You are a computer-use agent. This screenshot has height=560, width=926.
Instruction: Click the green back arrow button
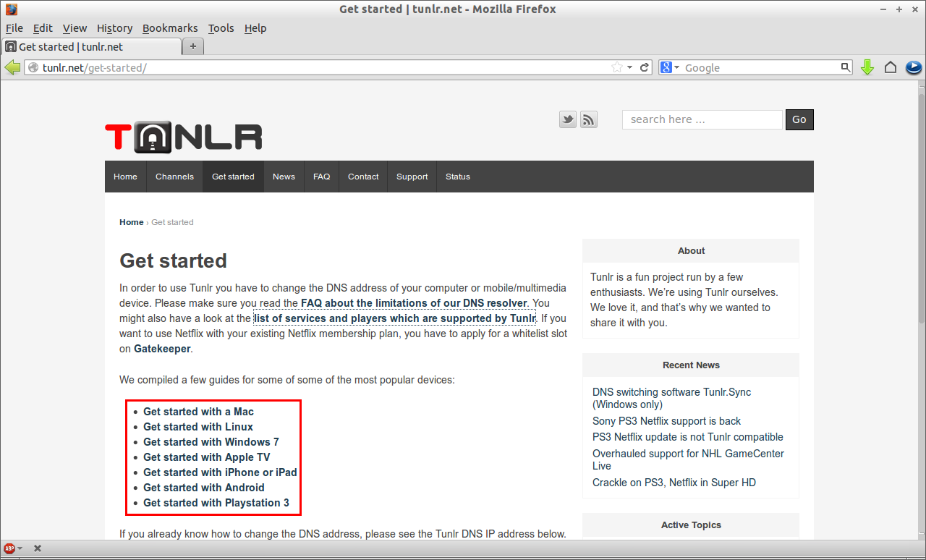coord(12,67)
